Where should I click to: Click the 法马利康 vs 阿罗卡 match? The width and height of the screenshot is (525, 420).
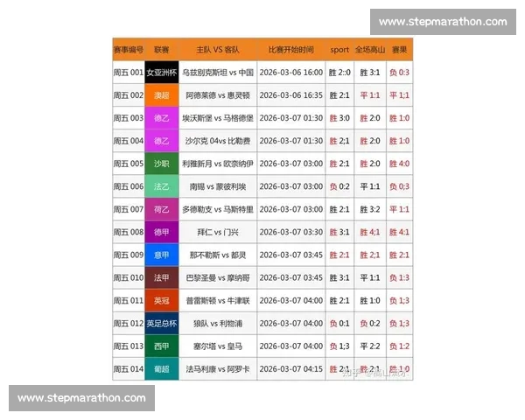218,368
